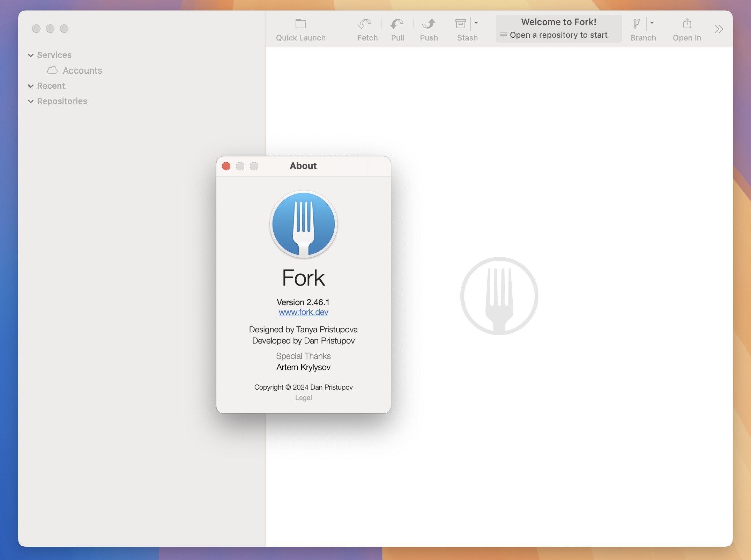751x560 pixels.
Task: Open the Stash dropdown arrow
Action: click(x=476, y=23)
